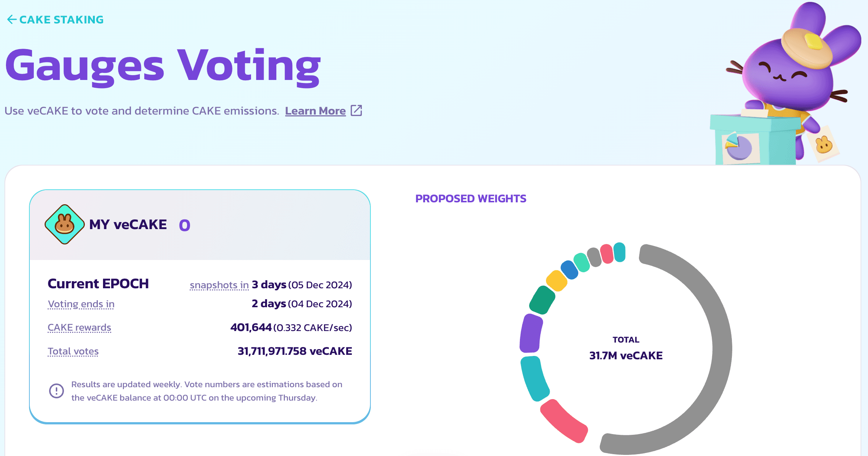Image resolution: width=868 pixels, height=456 pixels.
Task: Select the blue donut chart segment
Action: (x=569, y=270)
